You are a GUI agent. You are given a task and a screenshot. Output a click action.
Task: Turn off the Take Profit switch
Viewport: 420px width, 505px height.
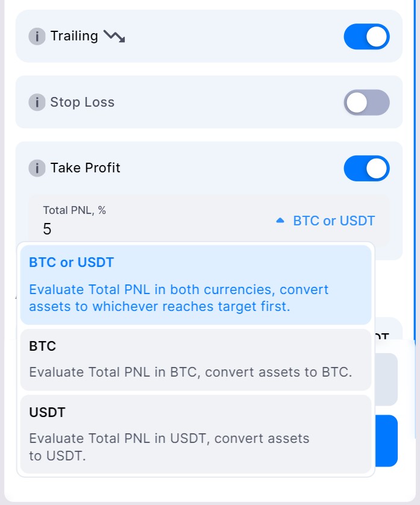coord(366,168)
